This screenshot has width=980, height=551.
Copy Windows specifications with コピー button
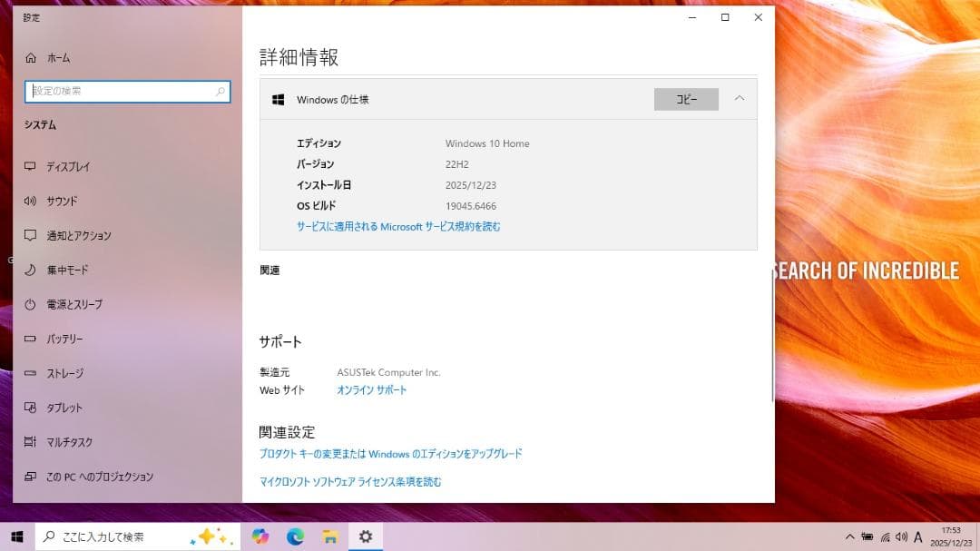click(x=686, y=100)
